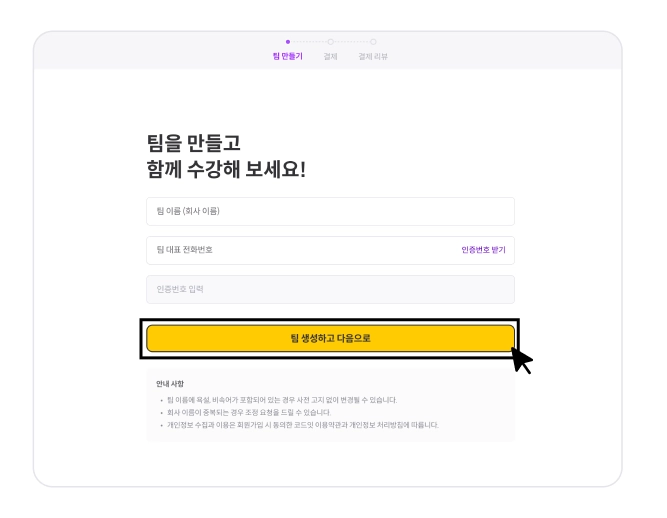Focus the 팀 대표 전화번호 field
This screenshot has height=518, width=667.
(x=302, y=250)
